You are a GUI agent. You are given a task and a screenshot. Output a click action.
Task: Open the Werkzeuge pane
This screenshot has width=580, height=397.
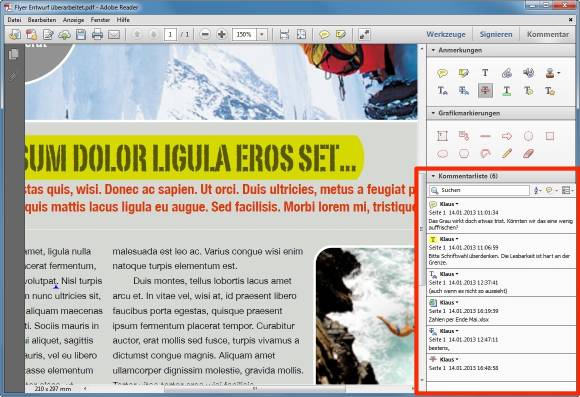(x=446, y=34)
